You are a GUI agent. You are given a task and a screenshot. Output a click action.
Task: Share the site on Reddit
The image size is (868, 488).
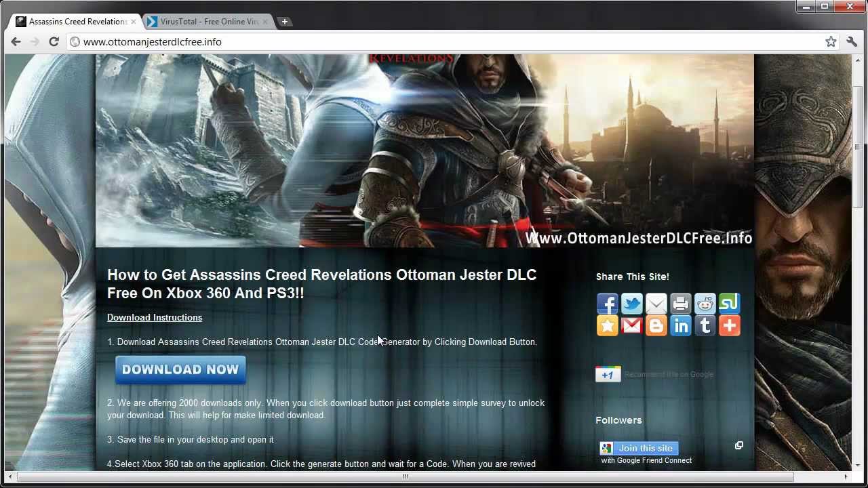[x=705, y=304]
